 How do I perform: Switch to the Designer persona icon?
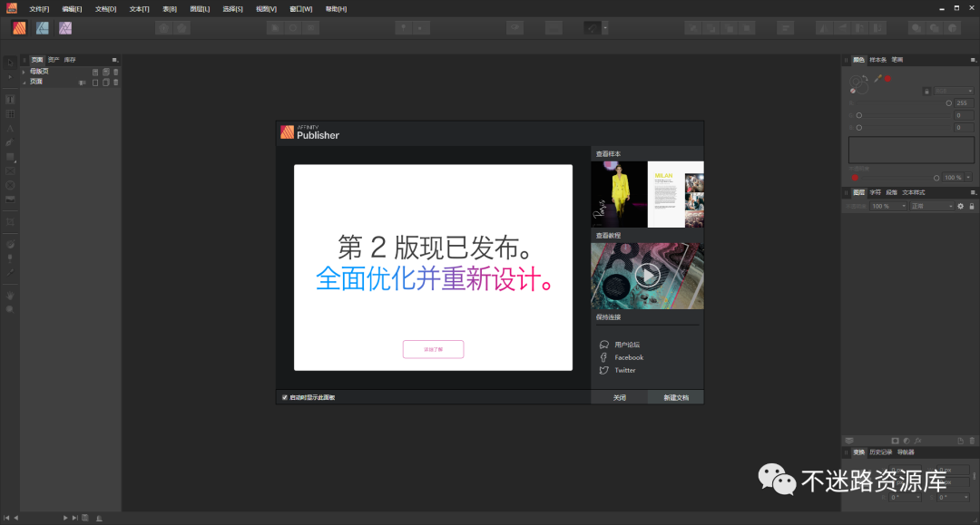pyautogui.click(x=43, y=28)
